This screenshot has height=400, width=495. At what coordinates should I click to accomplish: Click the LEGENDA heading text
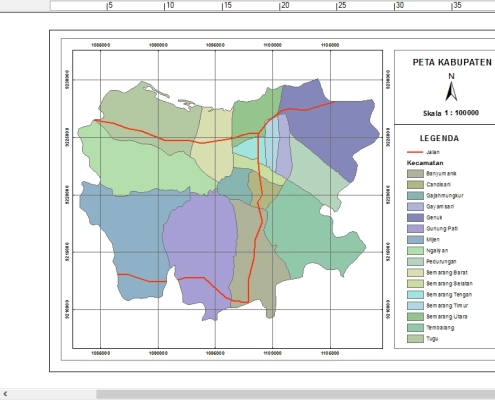pos(439,138)
